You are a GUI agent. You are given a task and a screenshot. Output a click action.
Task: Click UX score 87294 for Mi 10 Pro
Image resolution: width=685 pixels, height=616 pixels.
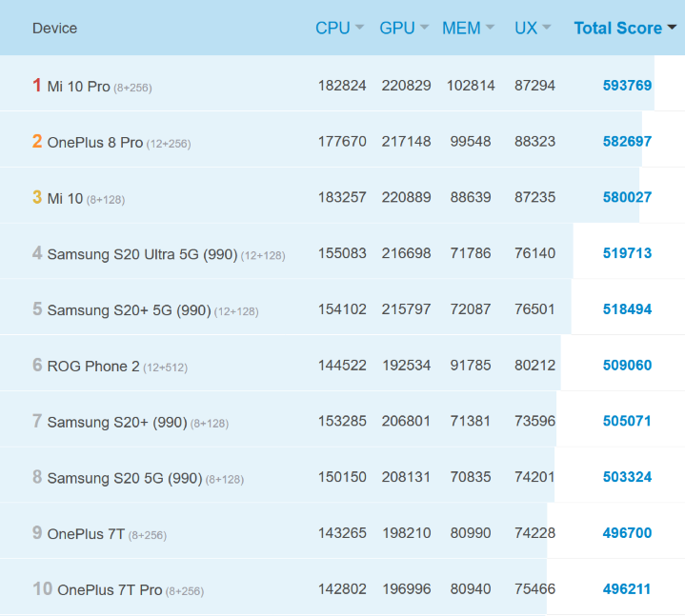click(534, 85)
